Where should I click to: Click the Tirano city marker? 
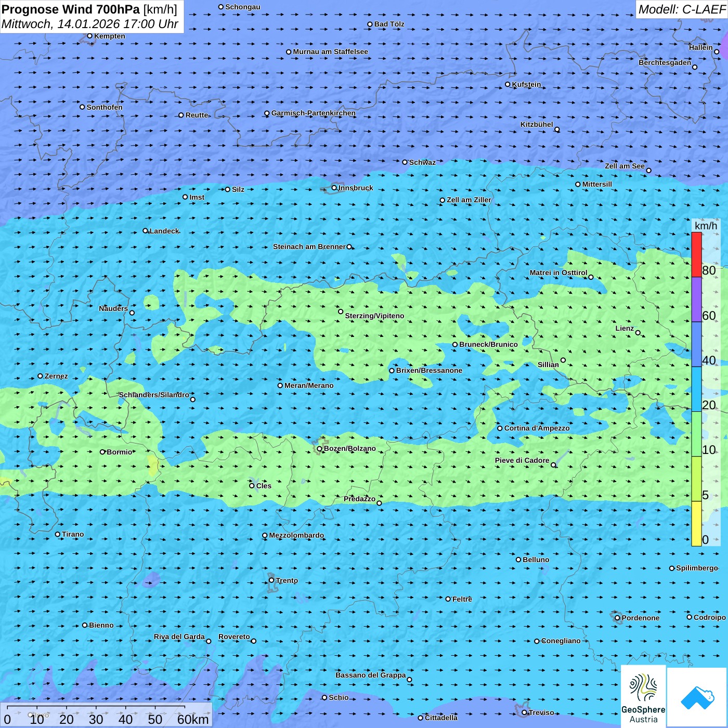click(58, 534)
